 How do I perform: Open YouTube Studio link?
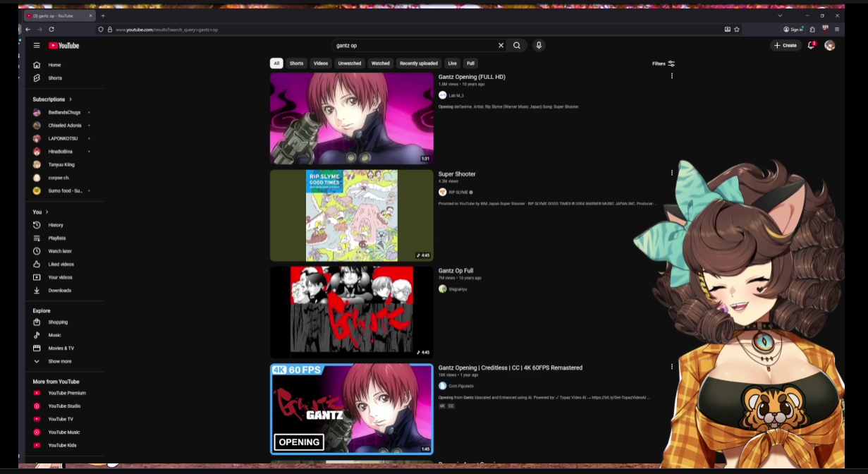(x=65, y=406)
